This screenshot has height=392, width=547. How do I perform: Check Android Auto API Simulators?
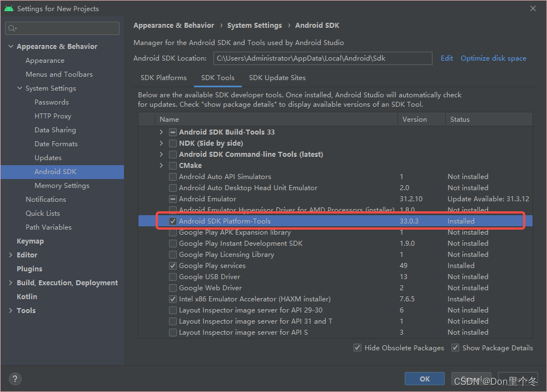173,177
